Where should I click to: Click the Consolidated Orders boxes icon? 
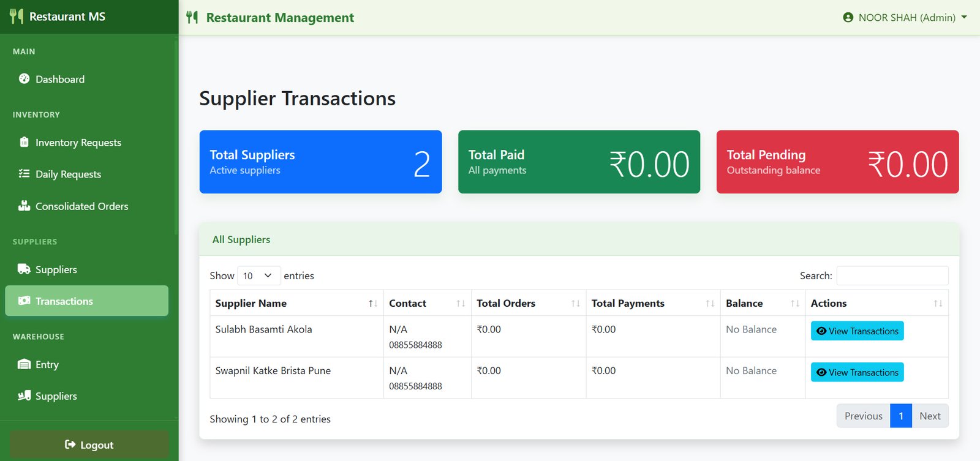coord(24,206)
